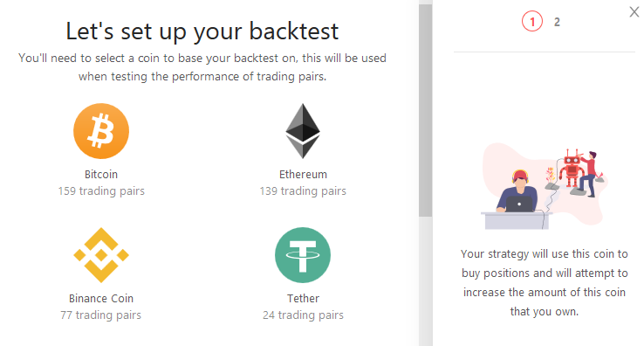Click the scrollbar track below the thumb
644x346 pixels.
point(426,281)
